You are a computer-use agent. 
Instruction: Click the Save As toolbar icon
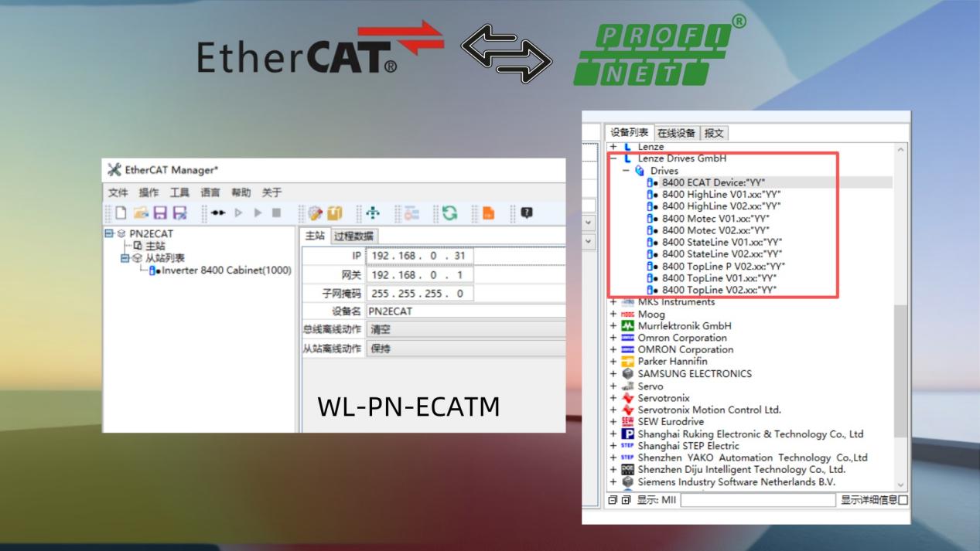click(179, 213)
